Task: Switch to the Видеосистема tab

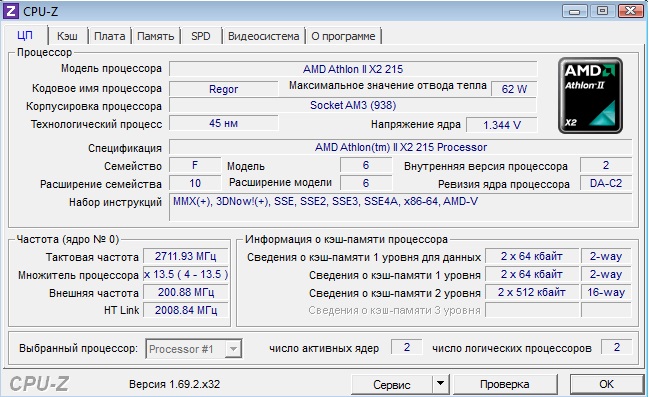Action: [x=264, y=36]
